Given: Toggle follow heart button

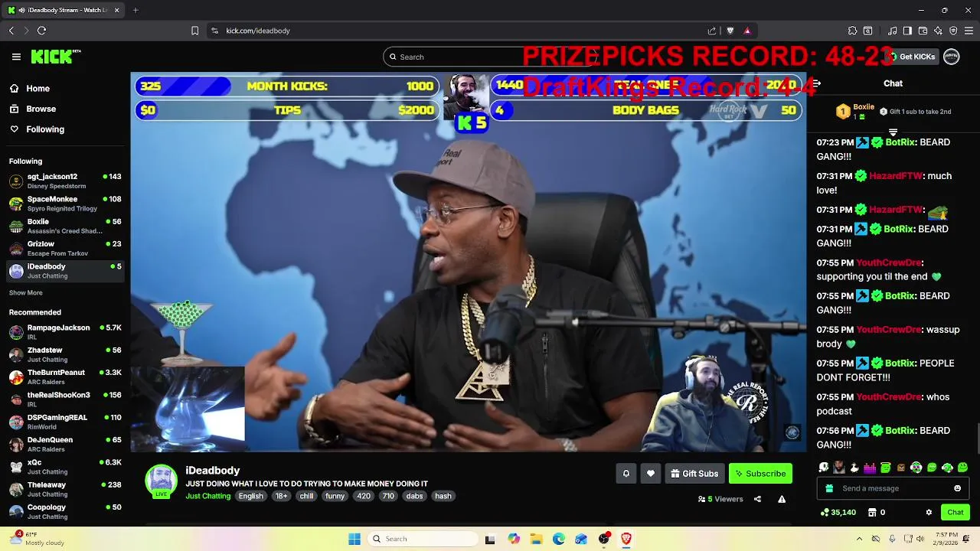Looking at the screenshot, I should pos(651,474).
